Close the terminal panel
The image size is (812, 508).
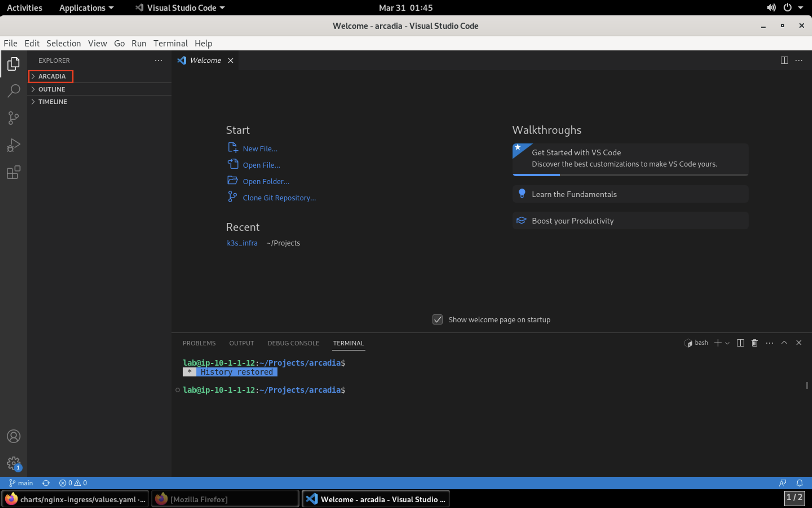pyautogui.click(x=799, y=343)
